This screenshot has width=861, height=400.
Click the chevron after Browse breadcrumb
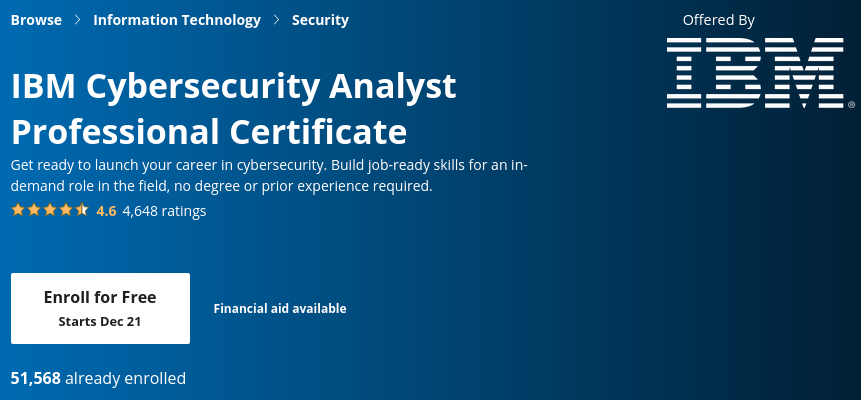77,20
